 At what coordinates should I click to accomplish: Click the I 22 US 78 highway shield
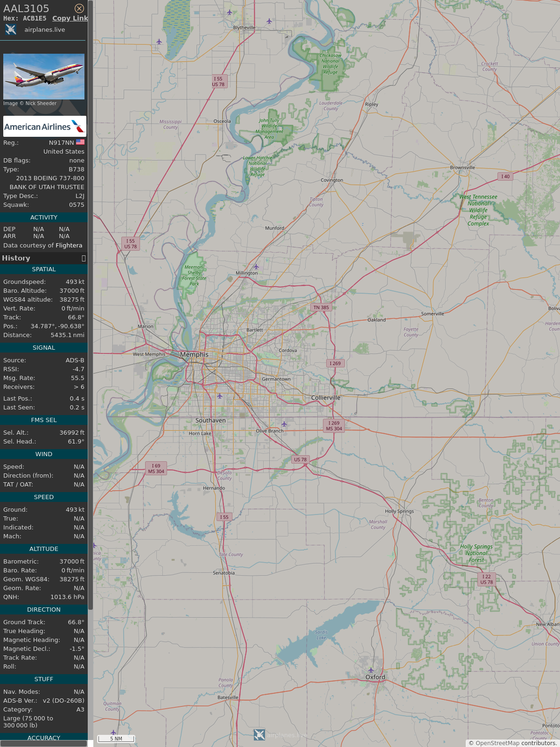click(487, 579)
